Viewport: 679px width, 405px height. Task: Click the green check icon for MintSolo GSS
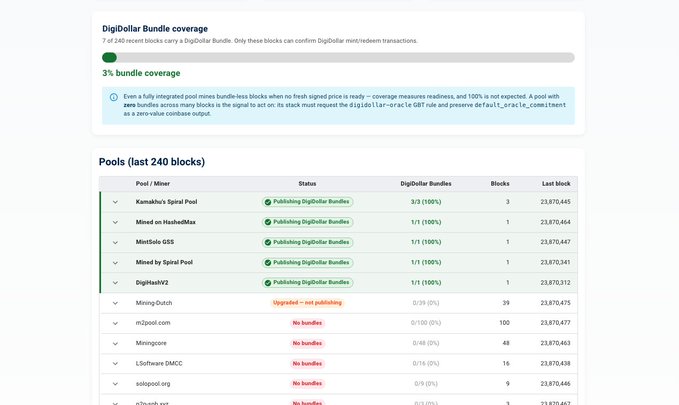[268, 243]
